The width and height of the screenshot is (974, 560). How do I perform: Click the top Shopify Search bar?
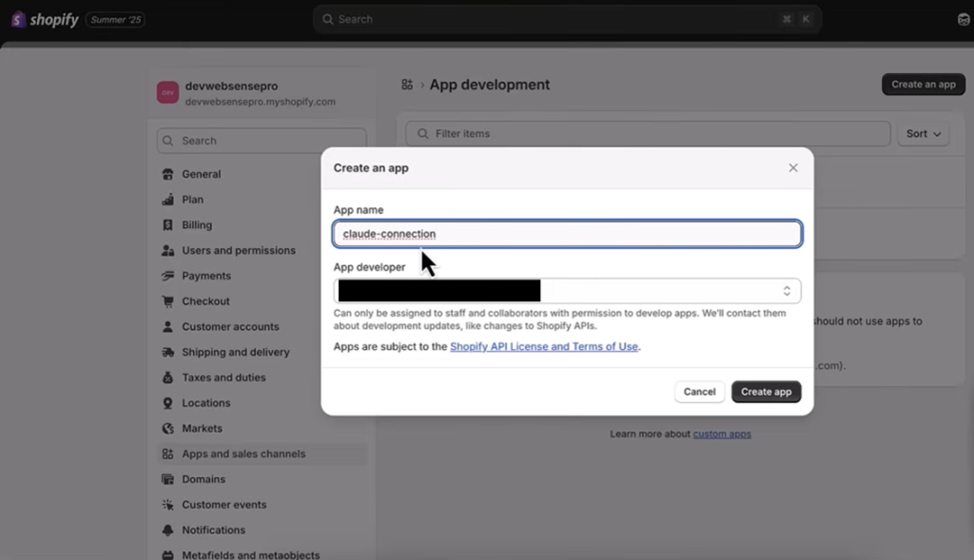pyautogui.click(x=567, y=19)
